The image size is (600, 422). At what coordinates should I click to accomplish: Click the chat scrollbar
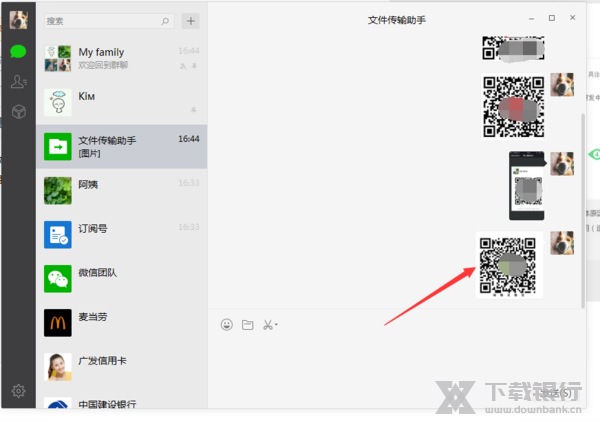coord(583,210)
